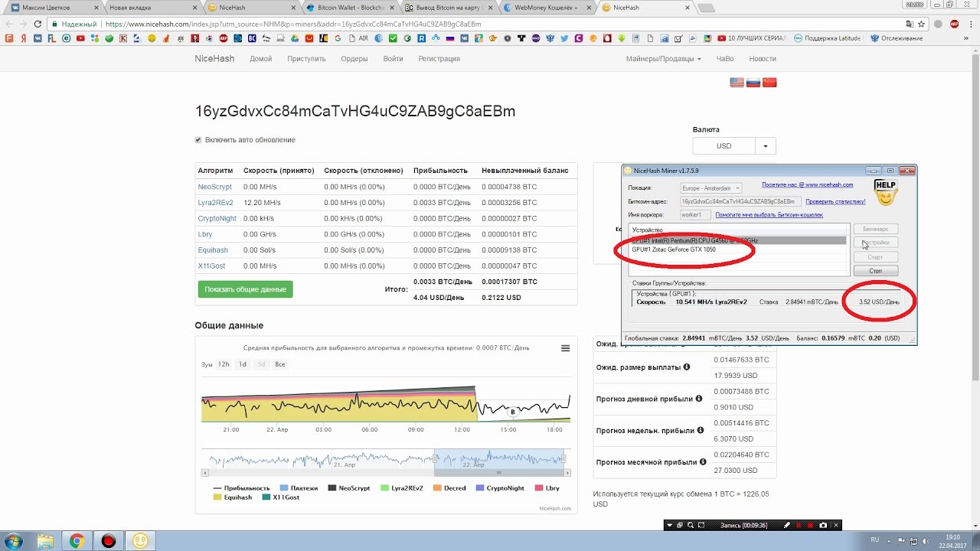Open the Регистрация nav item
This screenshot has height=551, width=980.
[439, 59]
